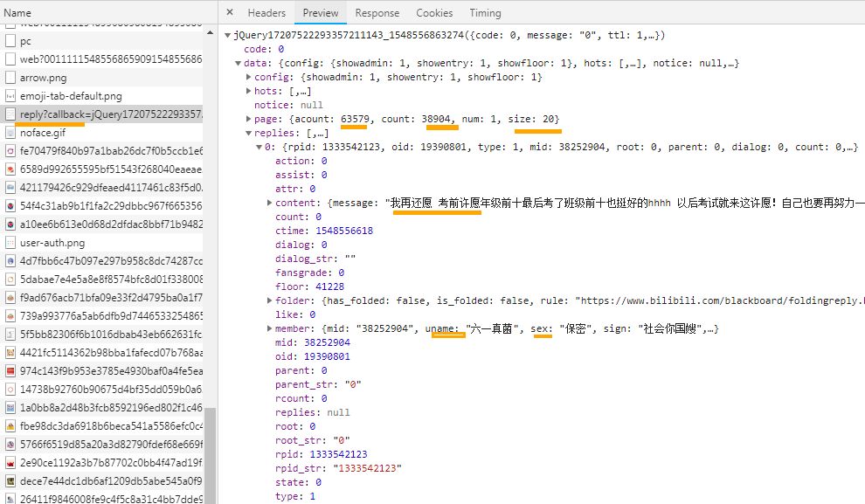The image size is (865, 504).
Task: Select 14738b92760b90675 image icon
Action: (10, 390)
